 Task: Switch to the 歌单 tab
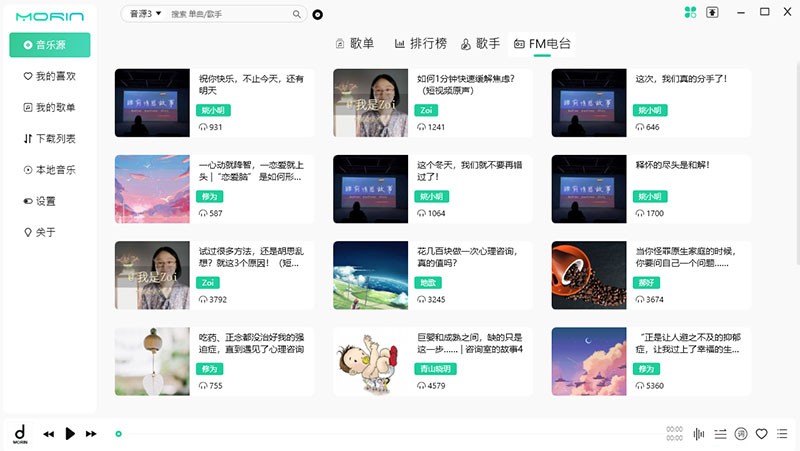pos(354,44)
